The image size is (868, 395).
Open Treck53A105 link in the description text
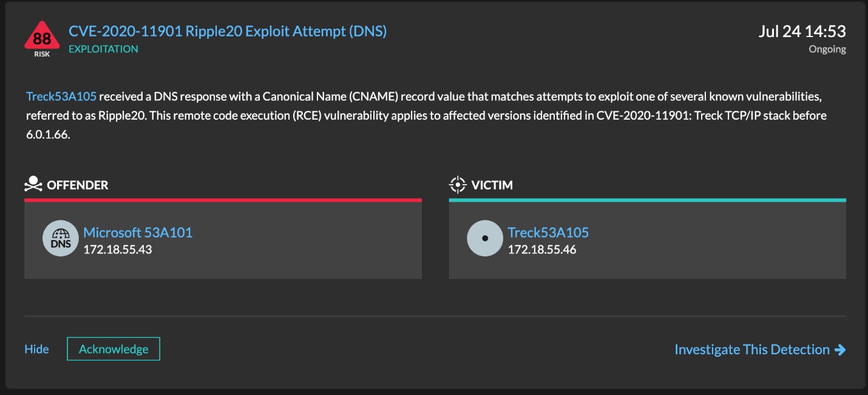(x=61, y=97)
